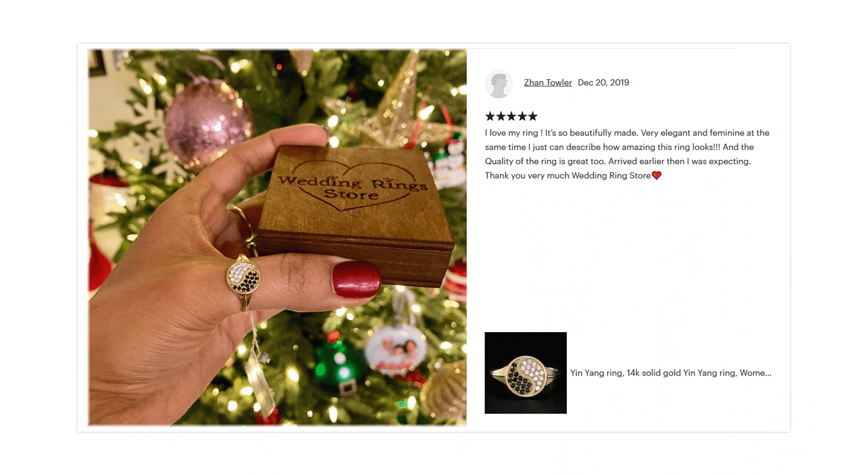
Task: Open Zhan Towler's profile avatar
Action: [x=499, y=84]
